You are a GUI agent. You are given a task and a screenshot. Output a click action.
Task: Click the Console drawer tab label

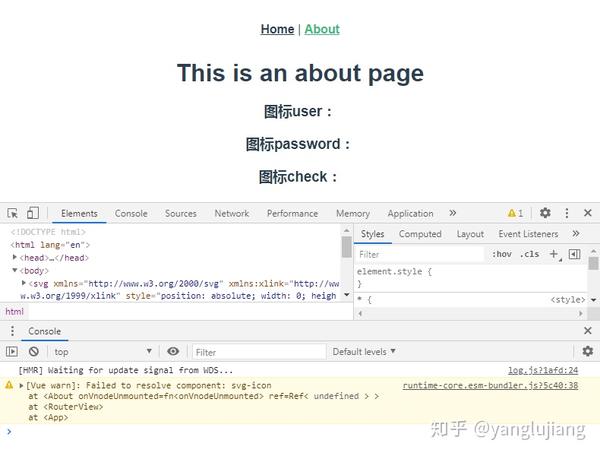click(x=44, y=331)
